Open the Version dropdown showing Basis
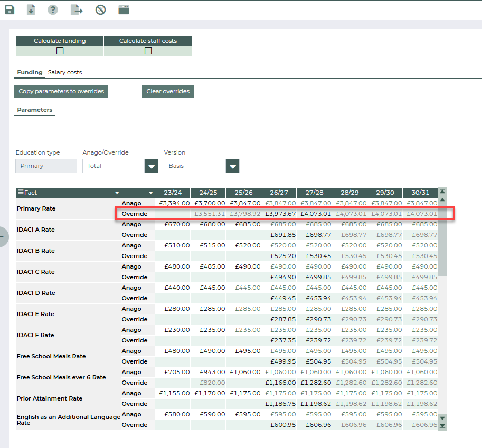 click(232, 166)
